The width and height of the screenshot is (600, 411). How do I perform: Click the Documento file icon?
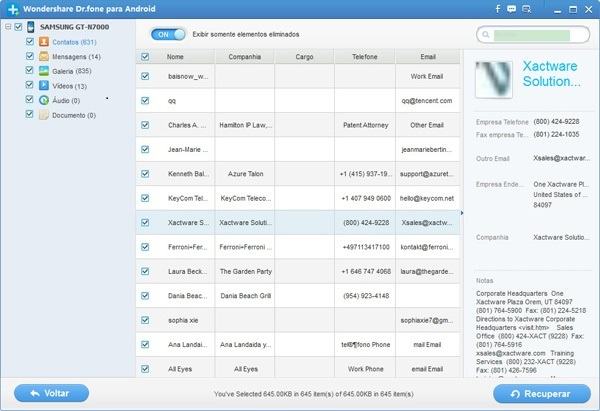click(x=44, y=115)
